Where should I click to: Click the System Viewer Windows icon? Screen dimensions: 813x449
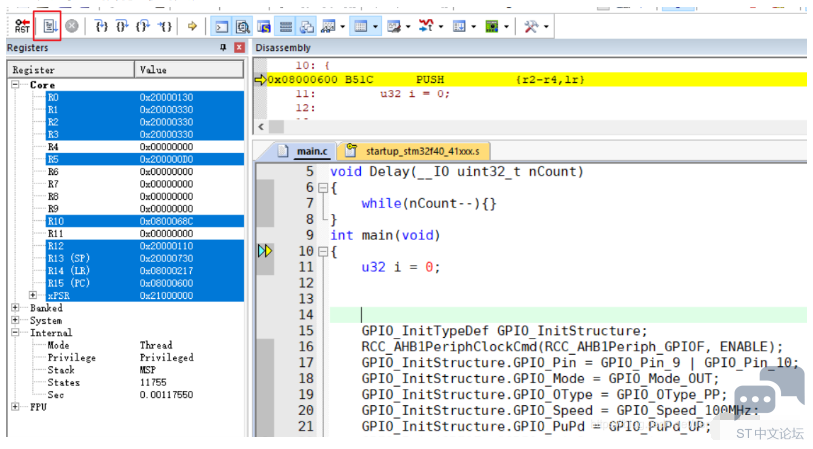tap(492, 26)
